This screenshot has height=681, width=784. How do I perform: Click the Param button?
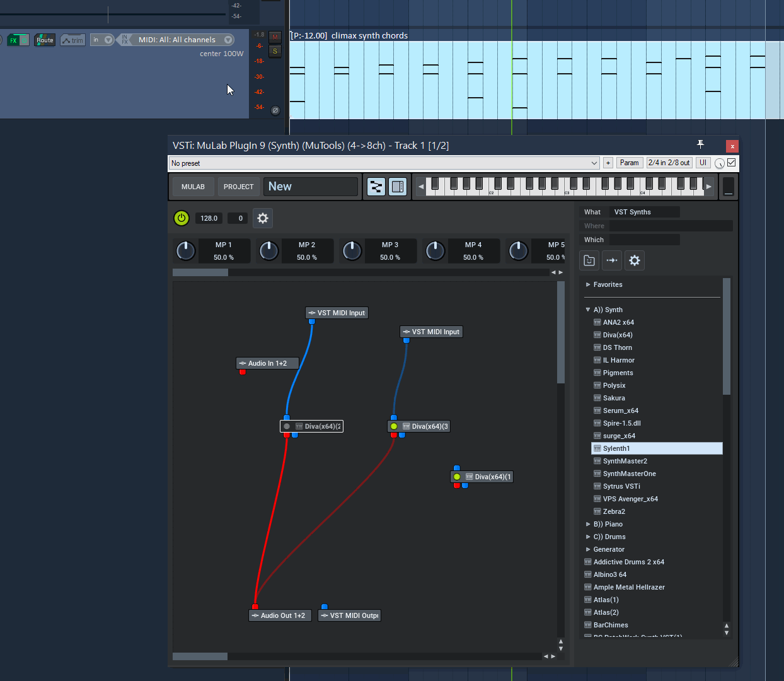pos(629,163)
